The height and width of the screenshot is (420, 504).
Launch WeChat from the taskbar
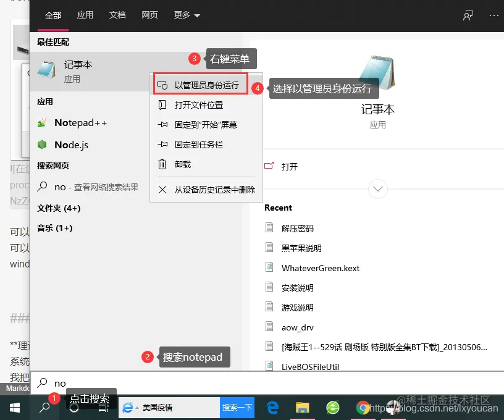(333, 408)
